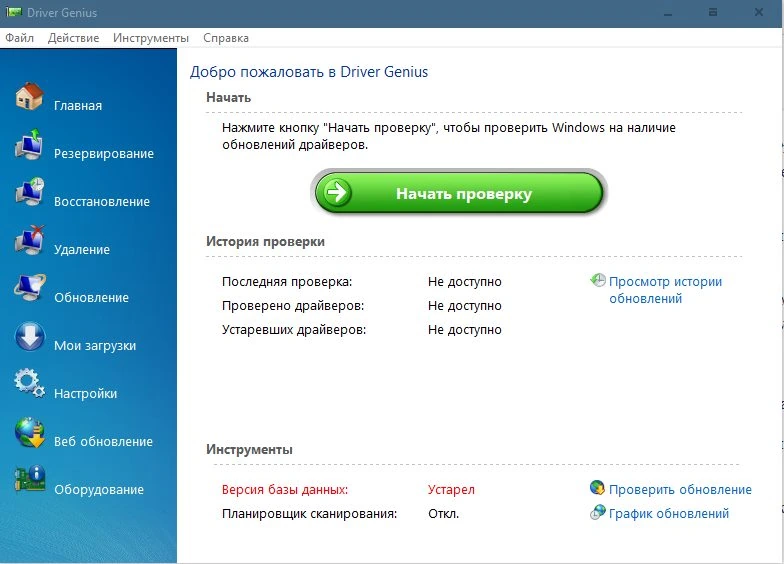This screenshot has height=564, width=784.
Task: Click the Проверено драйверов label
Action: [x=293, y=306]
